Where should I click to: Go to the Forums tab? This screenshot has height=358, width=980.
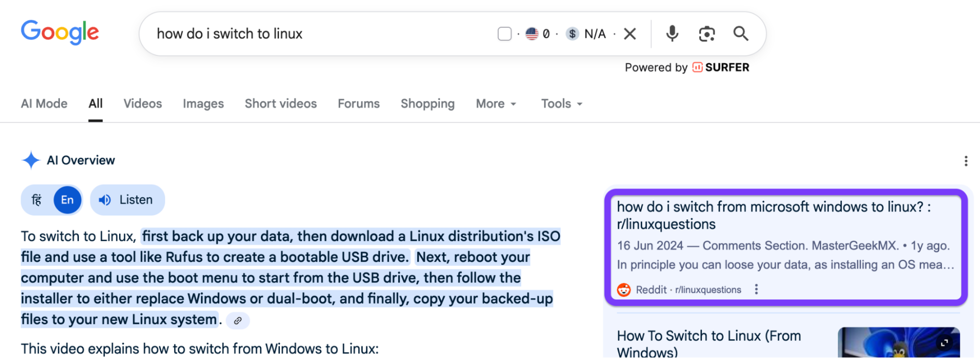click(x=358, y=104)
